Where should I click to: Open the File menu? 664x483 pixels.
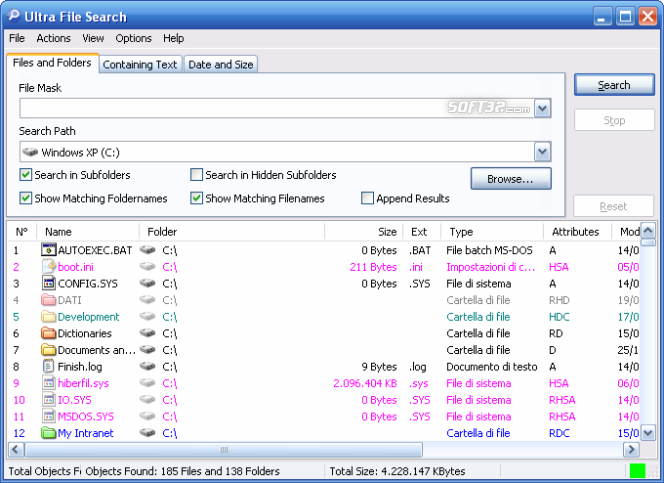pyautogui.click(x=17, y=38)
